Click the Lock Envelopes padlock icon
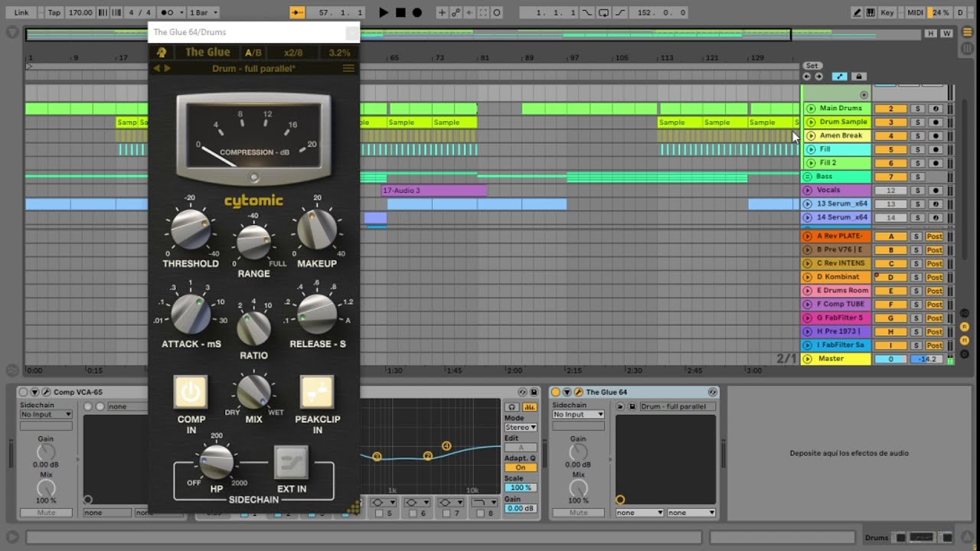Viewport: 980px width, 551px height. click(x=858, y=77)
